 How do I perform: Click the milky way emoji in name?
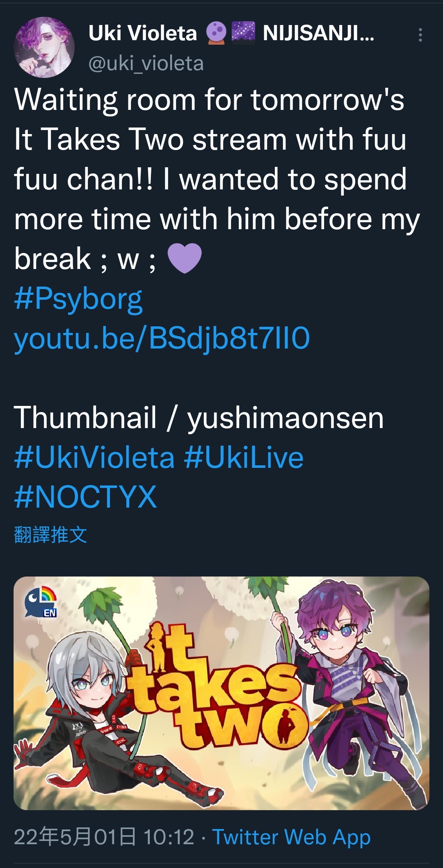pyautogui.click(x=243, y=33)
